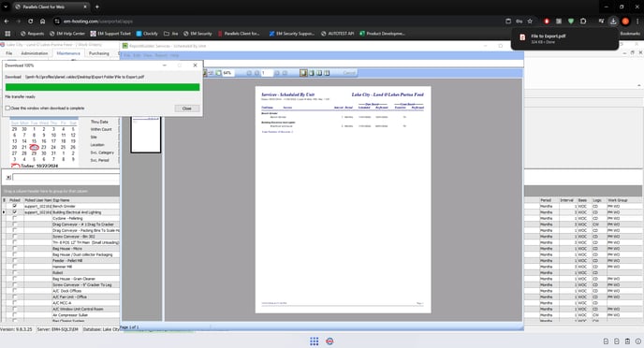The height and width of the screenshot is (348, 644).
Task: Click Cancel button in report toolbar
Action: [349, 73]
